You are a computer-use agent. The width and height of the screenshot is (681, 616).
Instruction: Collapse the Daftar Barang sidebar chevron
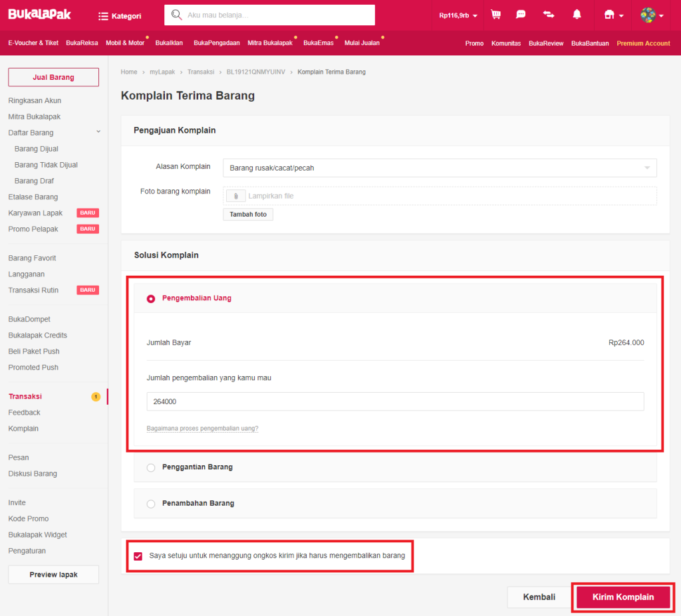coord(98,132)
